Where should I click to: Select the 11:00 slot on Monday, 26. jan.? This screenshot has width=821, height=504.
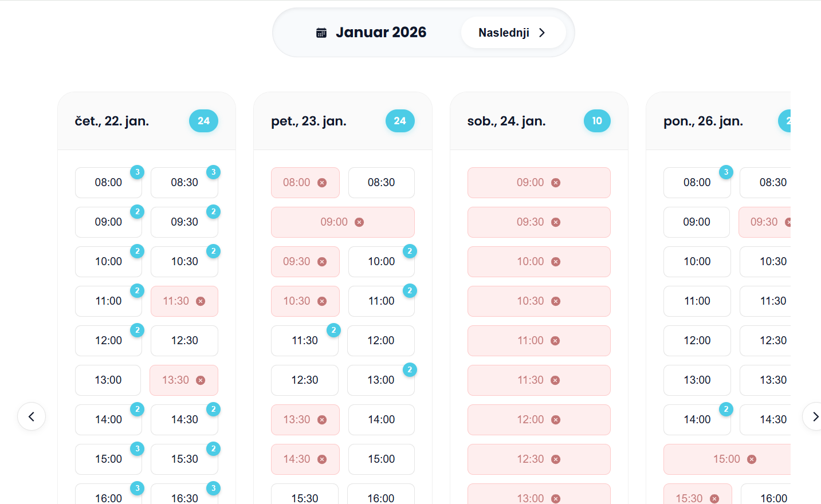point(697,301)
